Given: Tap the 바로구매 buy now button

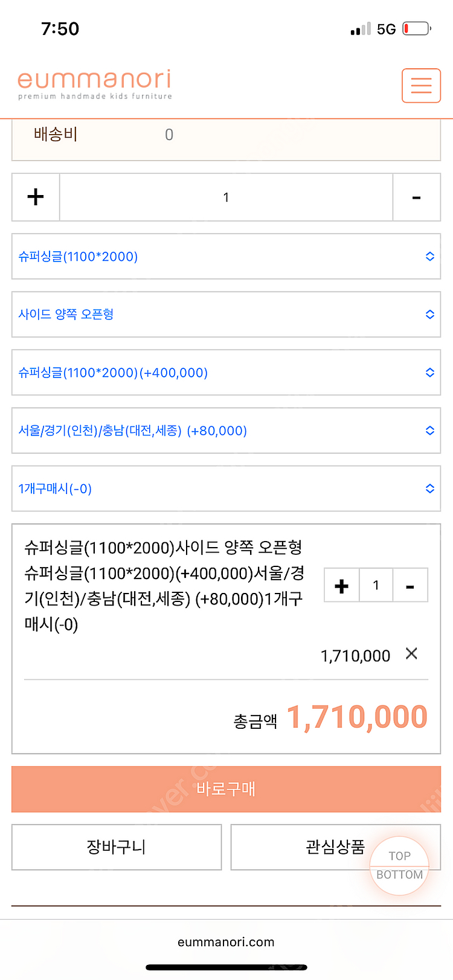Looking at the screenshot, I should point(226,789).
